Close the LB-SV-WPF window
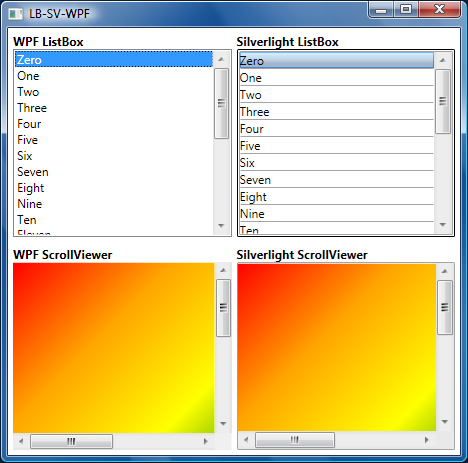 pos(439,9)
